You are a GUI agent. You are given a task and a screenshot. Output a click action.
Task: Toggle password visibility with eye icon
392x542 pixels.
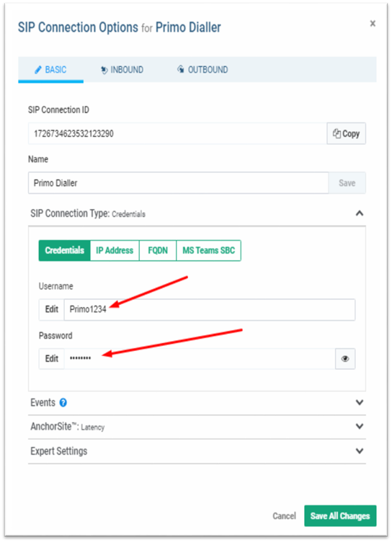pos(345,359)
